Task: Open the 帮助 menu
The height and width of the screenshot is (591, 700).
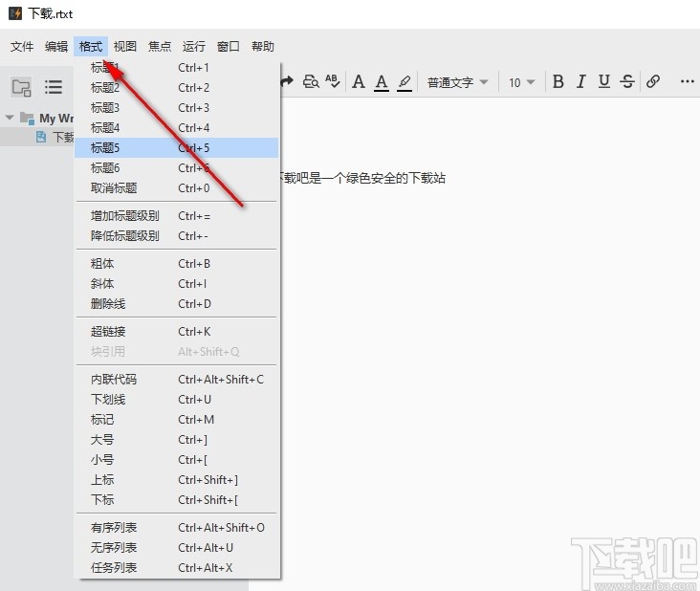Action: point(262,47)
